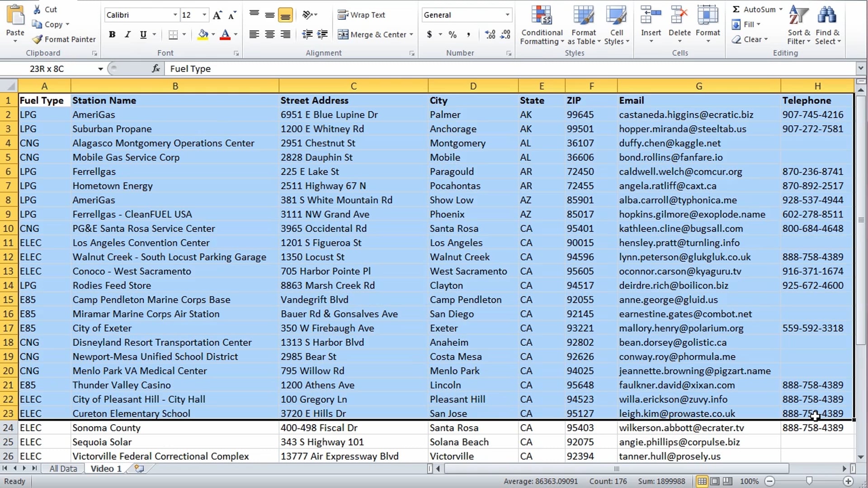Screen dimensions: 868x488
Task: Increase font size with Grow Font icon
Action: pyautogui.click(x=217, y=15)
